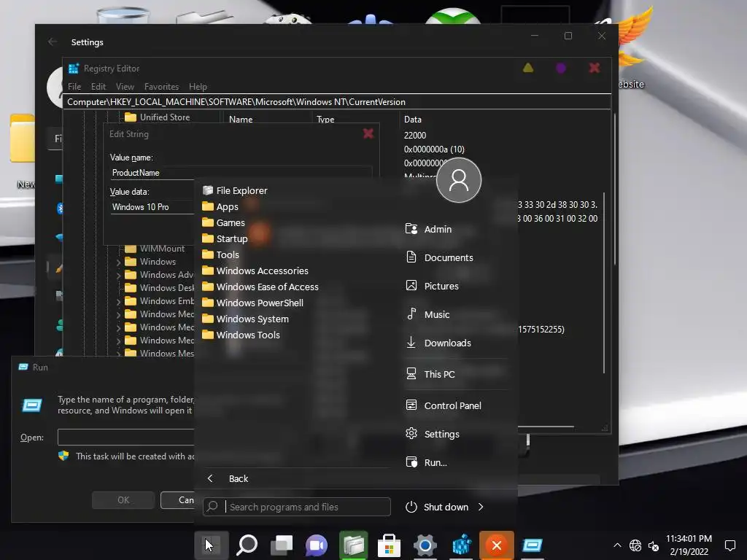Image resolution: width=747 pixels, height=560 pixels.
Task: Select the WIMMount registry key
Action: coord(162,249)
